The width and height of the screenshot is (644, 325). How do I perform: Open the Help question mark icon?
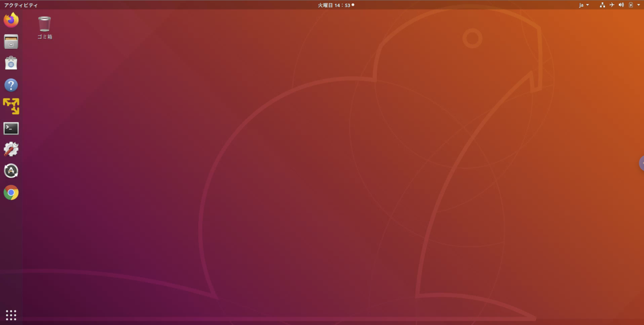11,85
